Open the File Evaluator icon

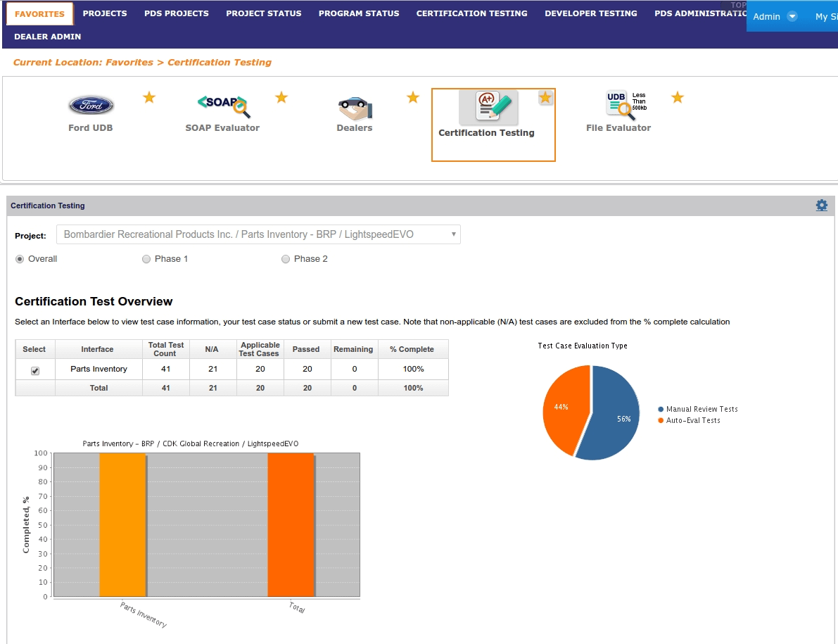626,105
